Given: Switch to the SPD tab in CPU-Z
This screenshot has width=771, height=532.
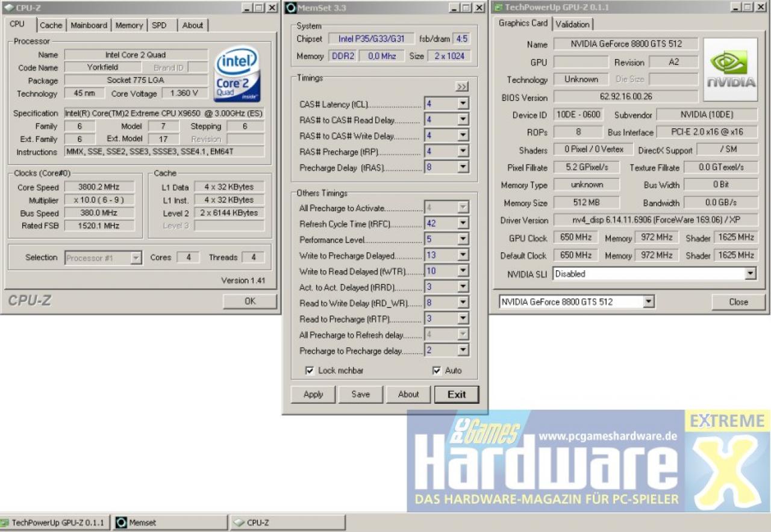Looking at the screenshot, I should [159, 25].
